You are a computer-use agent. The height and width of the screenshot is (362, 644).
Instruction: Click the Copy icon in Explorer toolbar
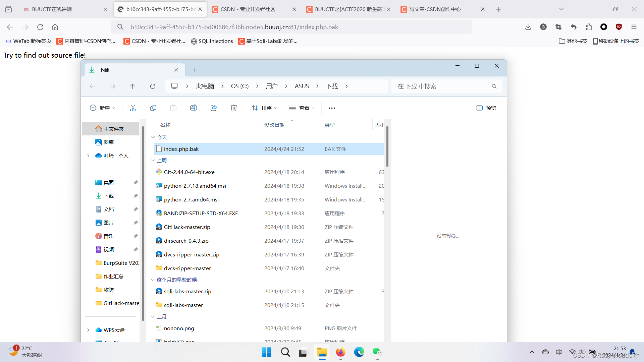tap(153, 108)
